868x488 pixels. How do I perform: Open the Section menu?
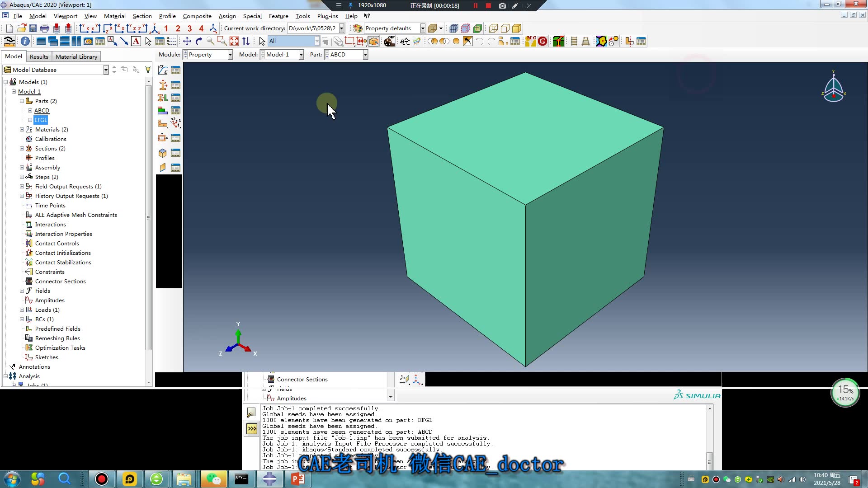[142, 16]
